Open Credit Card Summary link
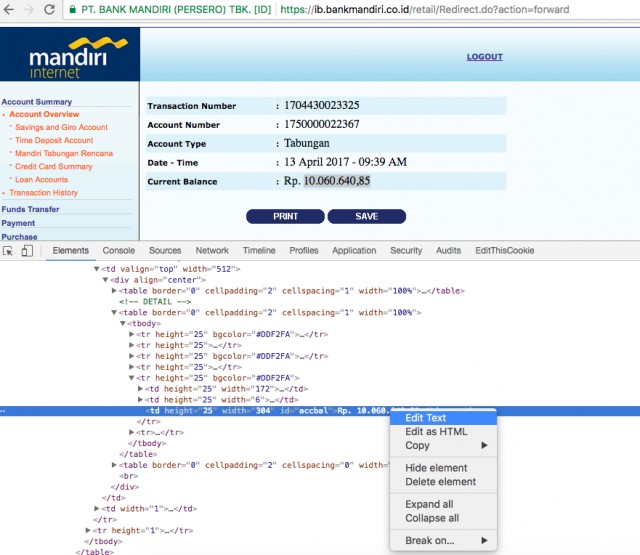 (x=53, y=166)
